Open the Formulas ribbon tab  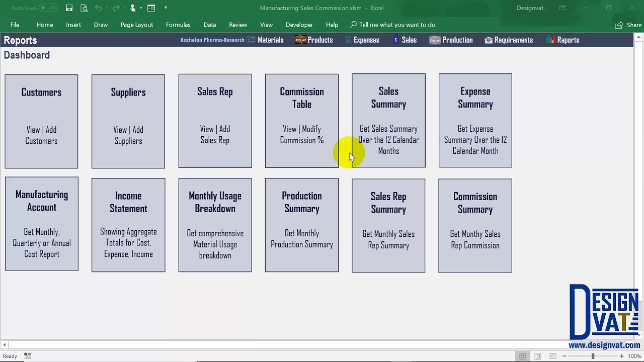[178, 25]
